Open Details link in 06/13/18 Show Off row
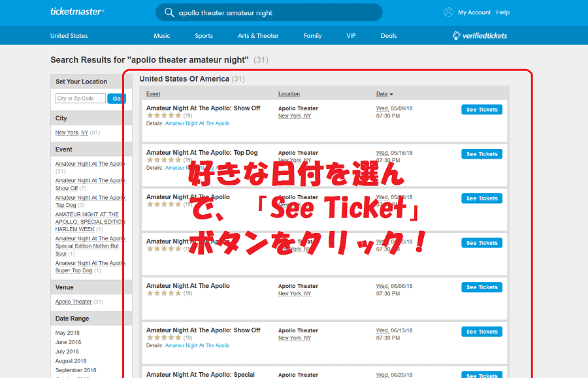The height and width of the screenshot is (378, 588). coord(197,345)
